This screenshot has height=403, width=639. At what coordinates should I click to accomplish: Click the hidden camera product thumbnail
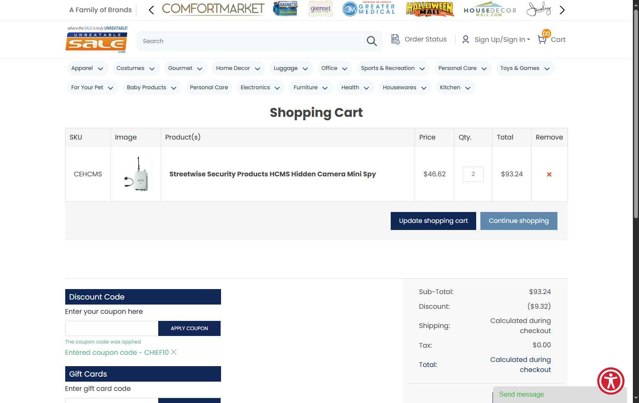coord(136,174)
